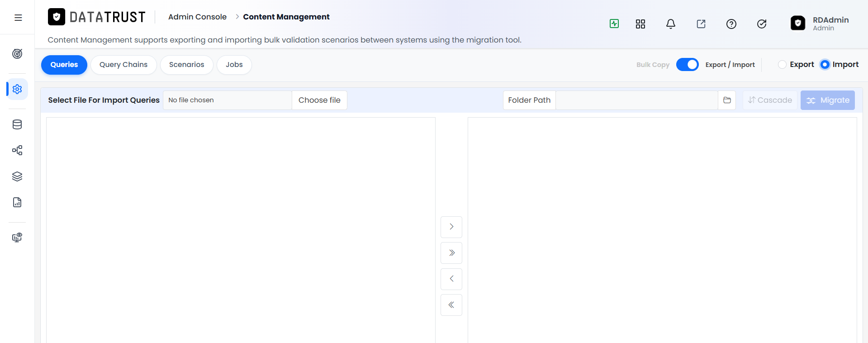Select the Export radio button
Screen dimensions: 868x343
[x=782, y=65]
